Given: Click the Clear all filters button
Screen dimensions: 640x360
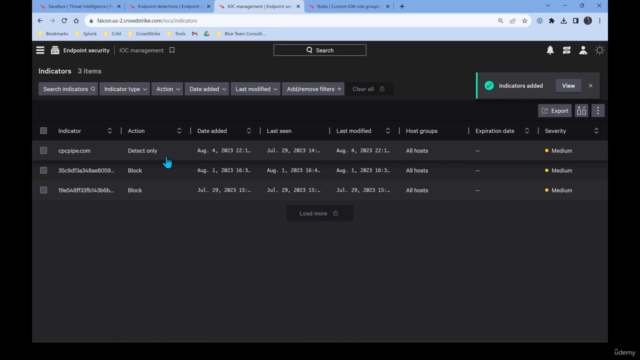Looking at the screenshot, I should click(369, 89).
